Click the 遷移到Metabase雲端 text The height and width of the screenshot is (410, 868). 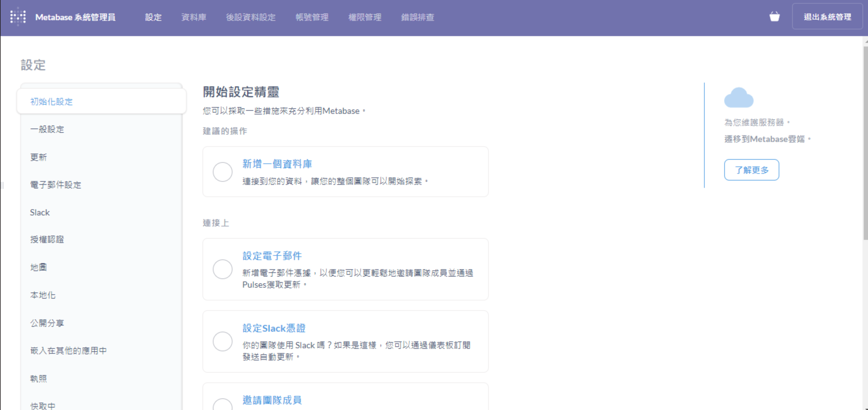point(767,139)
